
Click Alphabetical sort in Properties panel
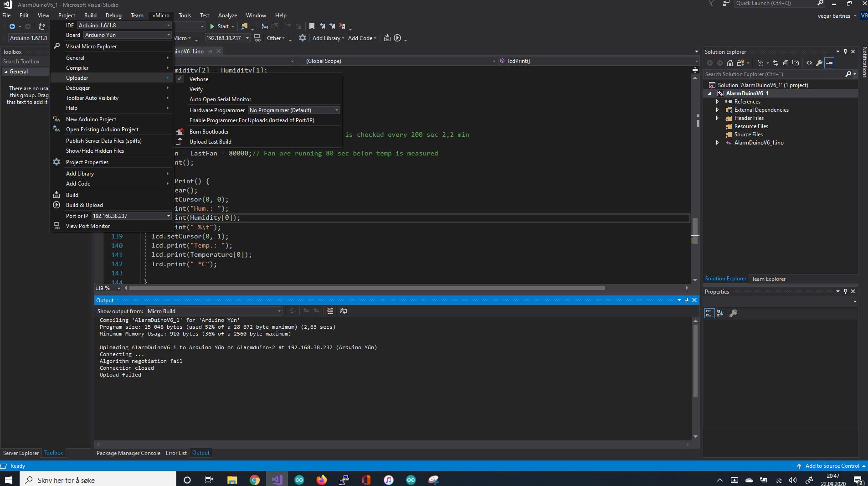[720, 313]
